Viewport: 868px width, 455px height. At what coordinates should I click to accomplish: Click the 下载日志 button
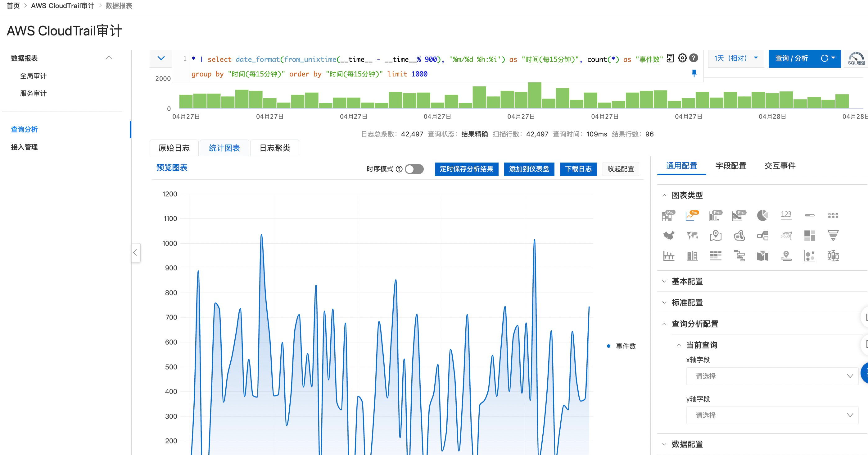coord(578,169)
